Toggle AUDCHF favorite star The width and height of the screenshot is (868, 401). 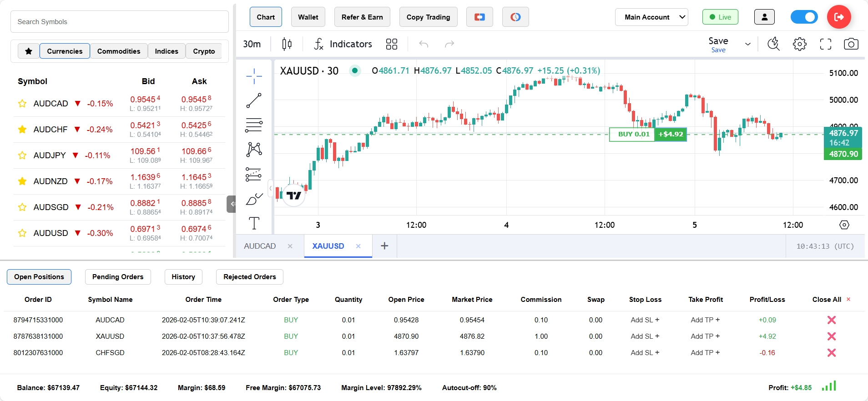(22, 130)
